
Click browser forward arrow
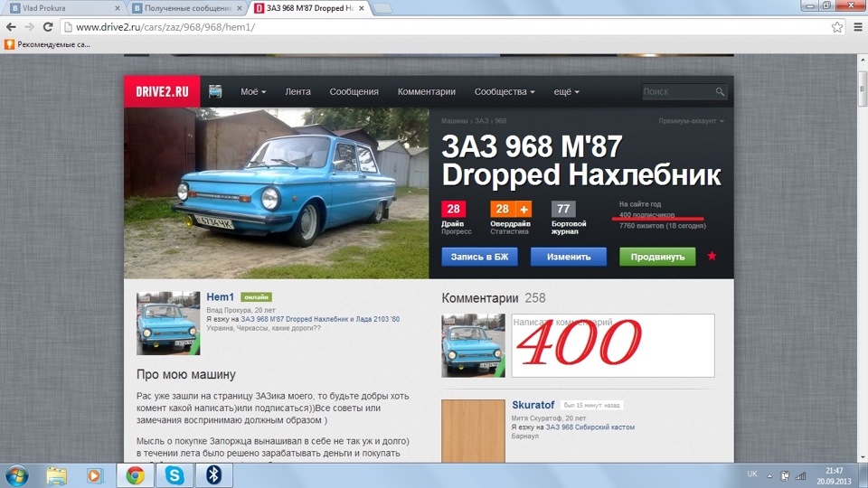point(29,26)
